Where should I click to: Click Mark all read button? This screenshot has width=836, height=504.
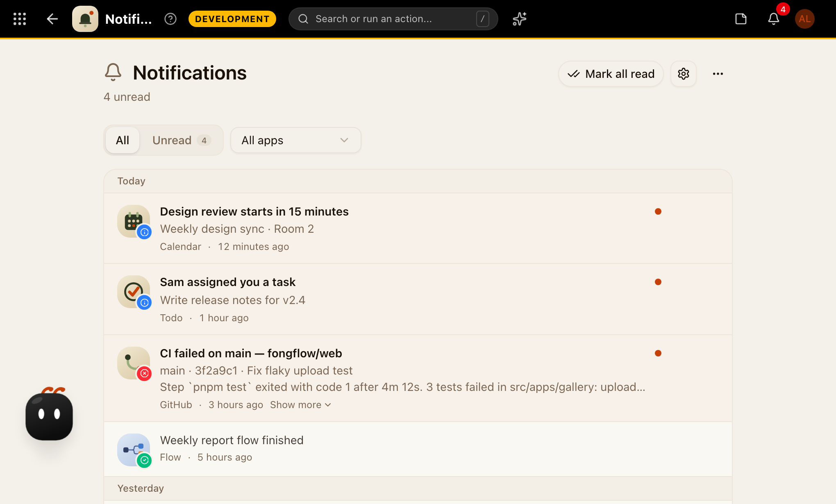click(x=611, y=74)
